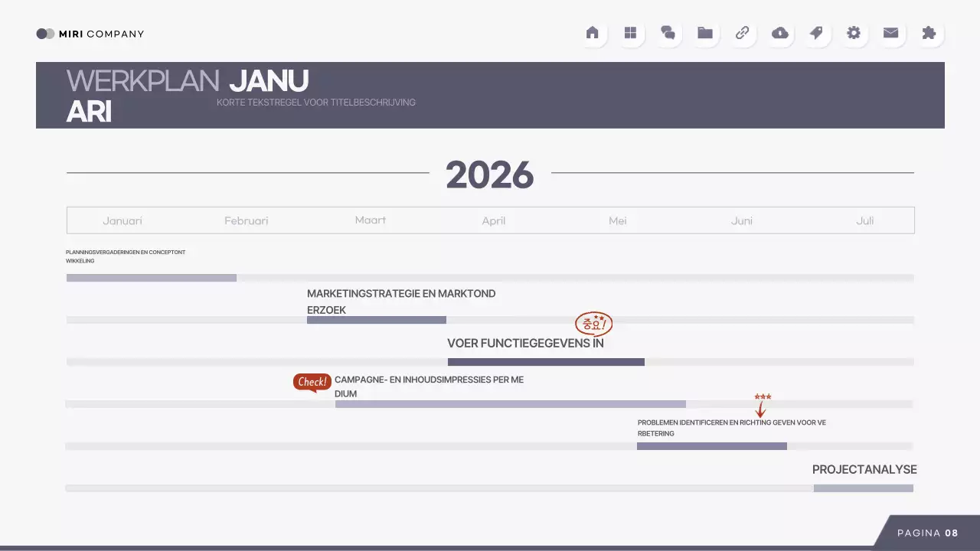Select the chain link icon
The width and height of the screenshot is (980, 551).
tap(742, 33)
